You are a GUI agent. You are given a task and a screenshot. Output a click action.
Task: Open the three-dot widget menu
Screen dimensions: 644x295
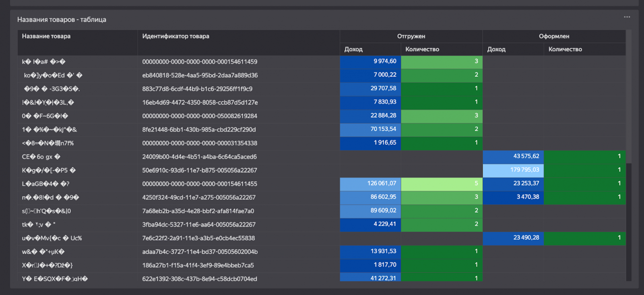click(x=627, y=17)
